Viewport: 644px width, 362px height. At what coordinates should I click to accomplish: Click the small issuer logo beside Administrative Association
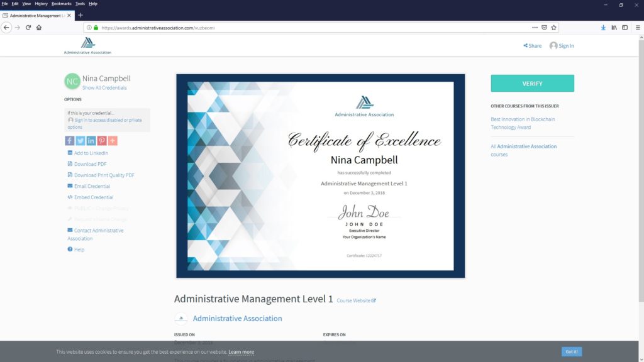click(180, 319)
